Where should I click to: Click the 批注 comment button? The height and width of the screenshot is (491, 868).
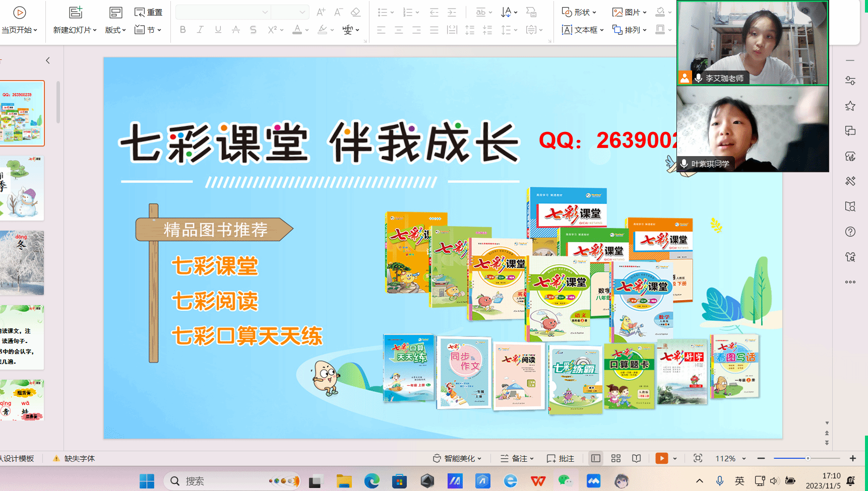pyautogui.click(x=561, y=458)
